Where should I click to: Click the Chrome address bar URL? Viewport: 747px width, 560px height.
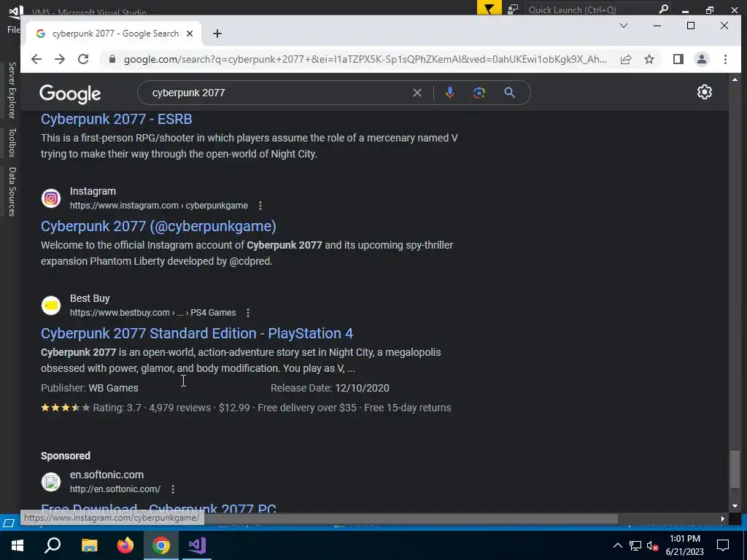pyautogui.click(x=365, y=59)
